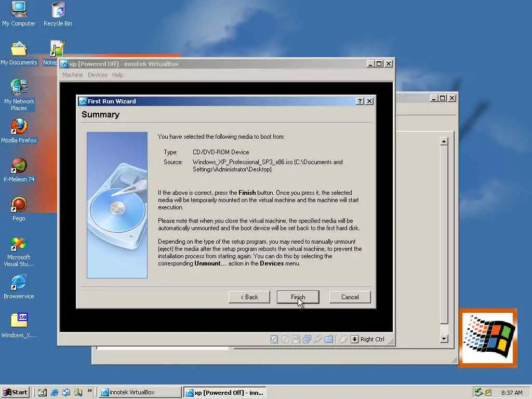Select the Mozilla Firefox desktop shortcut
Image resolution: width=532 pixels, height=399 pixels.
[x=19, y=131]
